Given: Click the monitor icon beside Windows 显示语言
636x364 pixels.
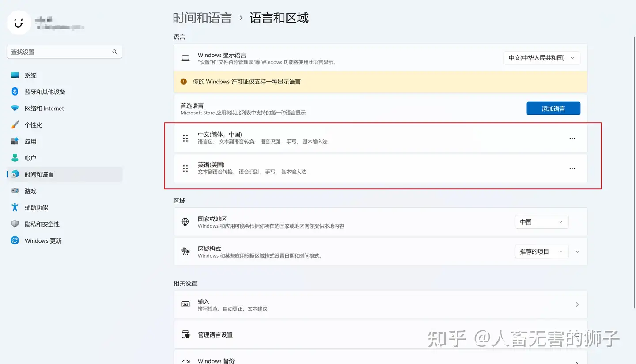Looking at the screenshot, I should (x=185, y=58).
